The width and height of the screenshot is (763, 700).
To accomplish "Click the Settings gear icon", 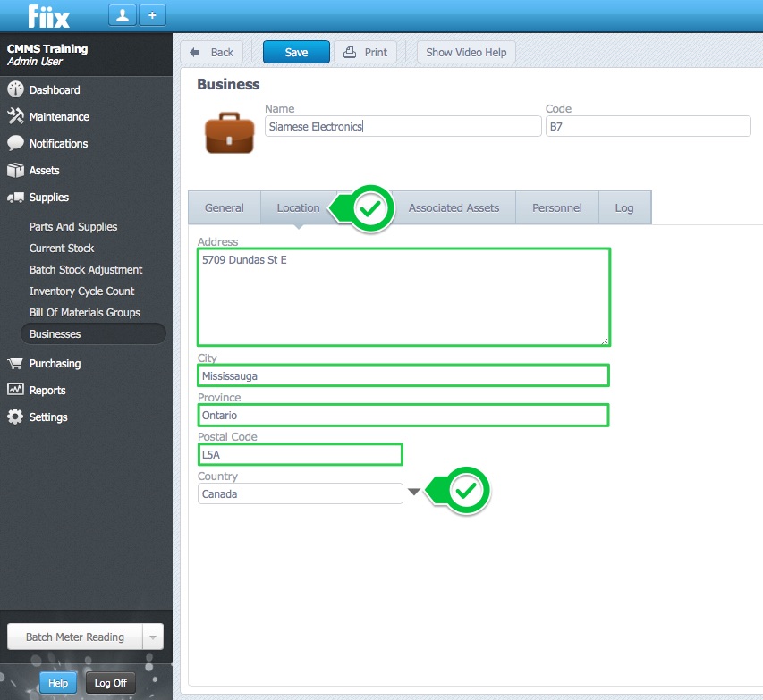I will pyautogui.click(x=15, y=417).
